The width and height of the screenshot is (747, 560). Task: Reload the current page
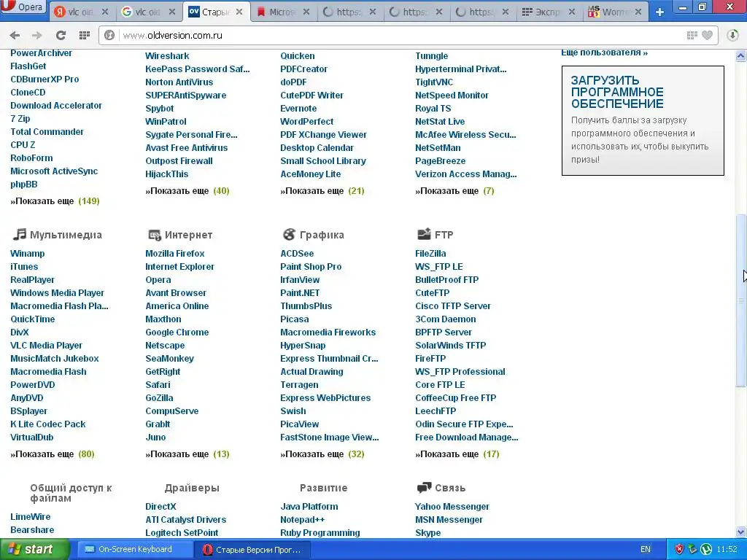coord(61,35)
